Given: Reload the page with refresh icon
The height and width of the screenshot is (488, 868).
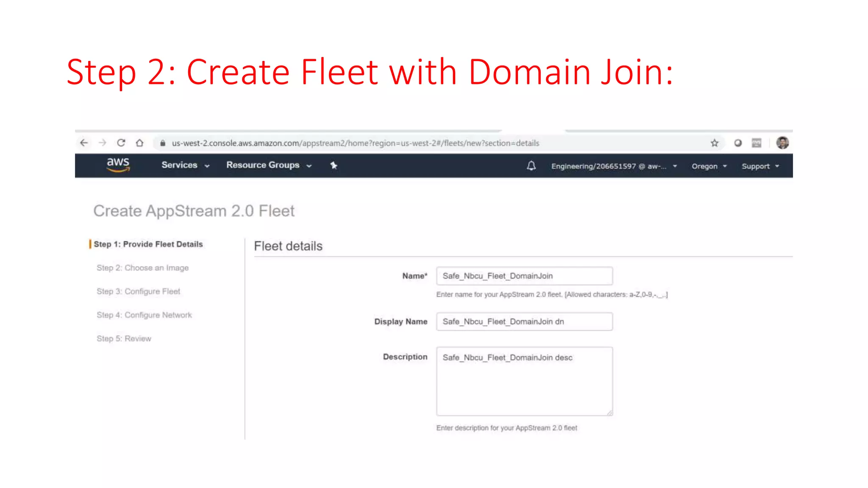Looking at the screenshot, I should [x=121, y=143].
